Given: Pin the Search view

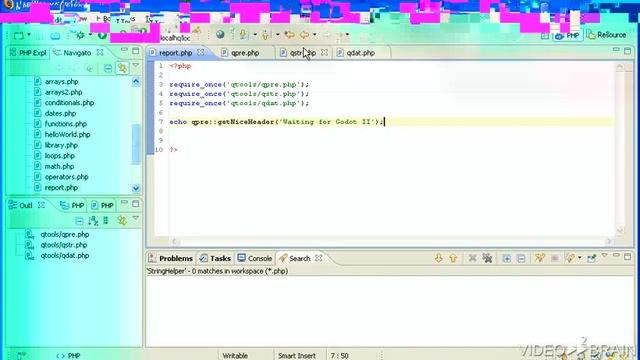Looking at the screenshot, I should click(x=591, y=258).
